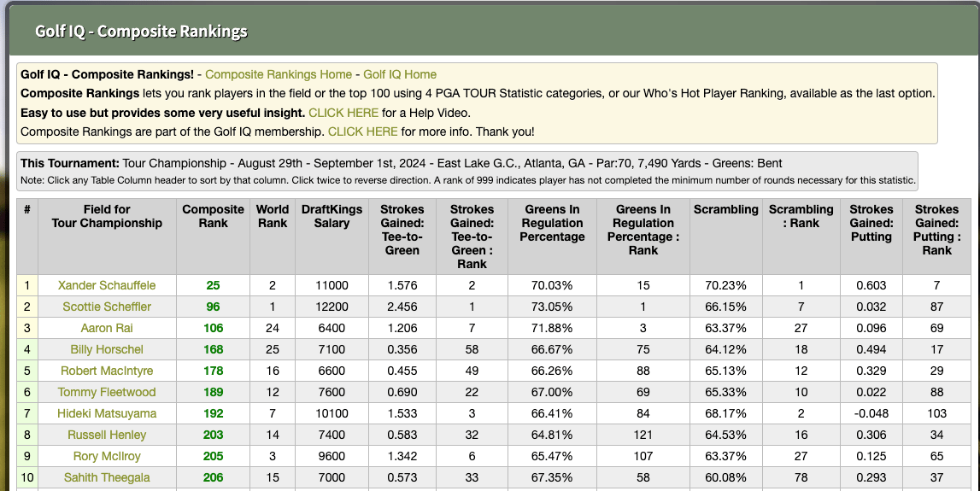Sort by Strokes Gained: Tee-to-Green : Rank column
980x491 pixels.
click(x=472, y=237)
